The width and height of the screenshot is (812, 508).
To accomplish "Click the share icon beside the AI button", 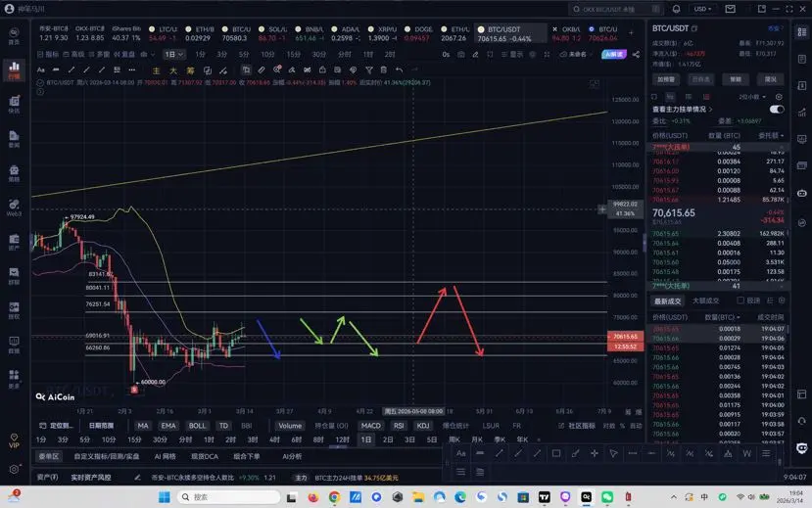I will coord(636,54).
